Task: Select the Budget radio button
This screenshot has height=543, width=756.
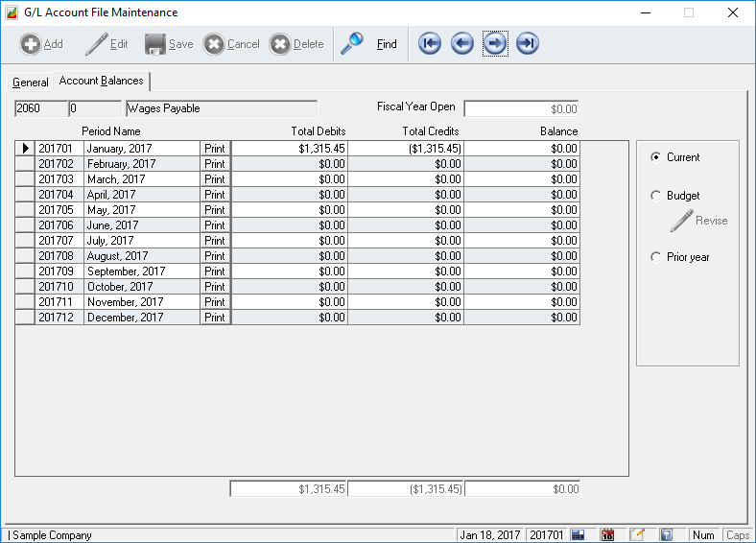Action: 656,196
